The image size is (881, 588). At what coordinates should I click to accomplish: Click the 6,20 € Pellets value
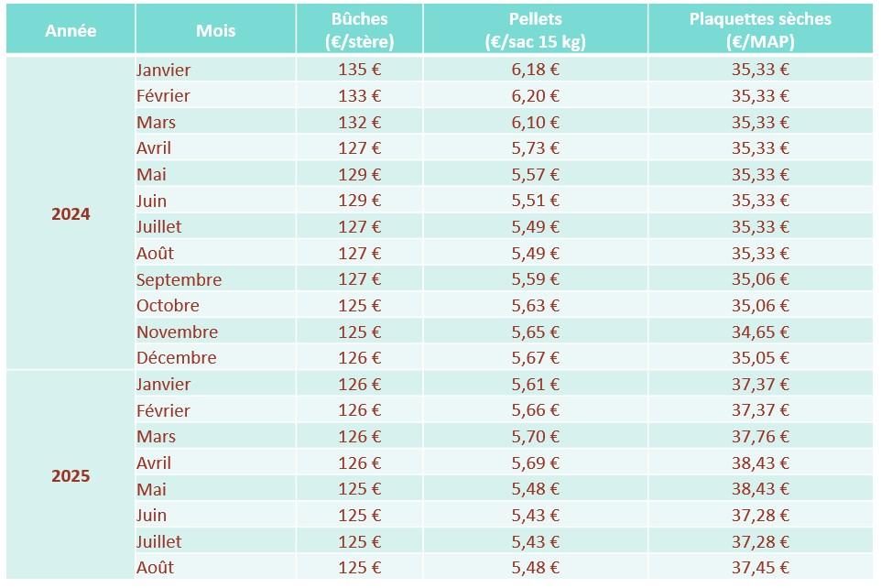535,95
